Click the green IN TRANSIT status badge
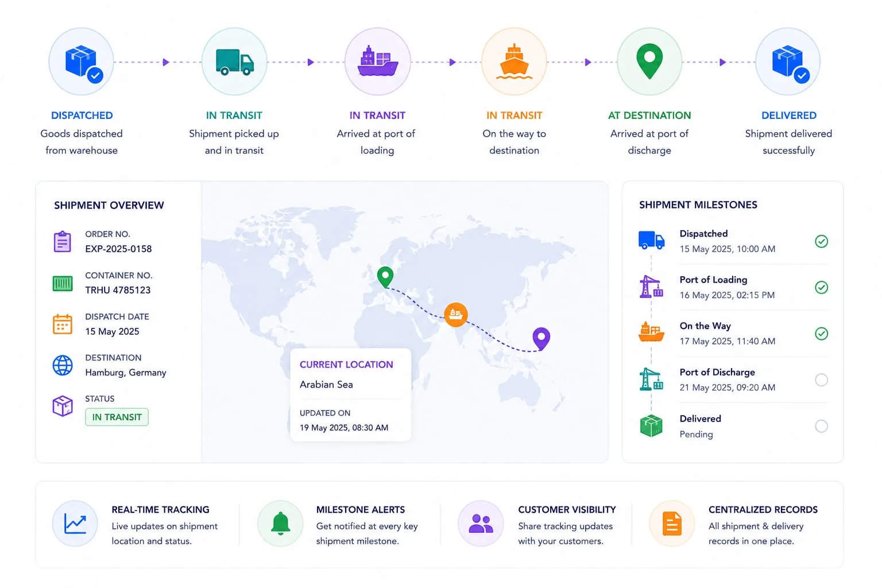The height and width of the screenshot is (588, 882). click(117, 417)
